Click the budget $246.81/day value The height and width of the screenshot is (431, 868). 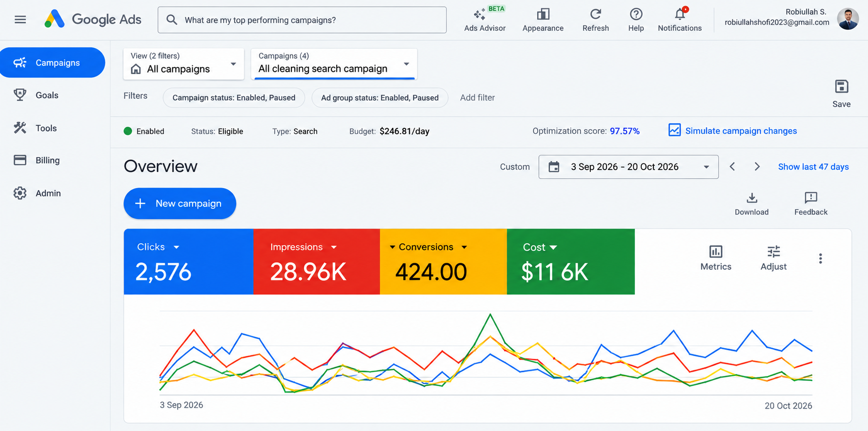click(404, 131)
